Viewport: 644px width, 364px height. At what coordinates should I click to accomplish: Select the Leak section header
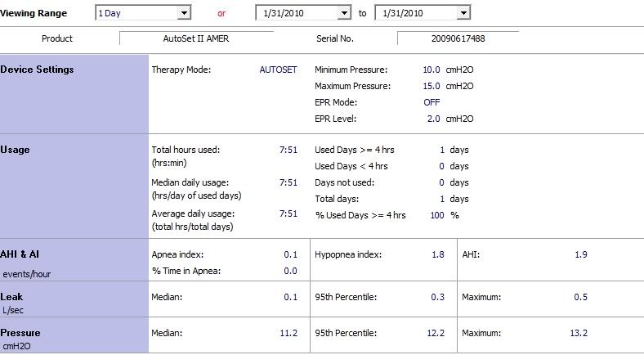tap(12, 297)
